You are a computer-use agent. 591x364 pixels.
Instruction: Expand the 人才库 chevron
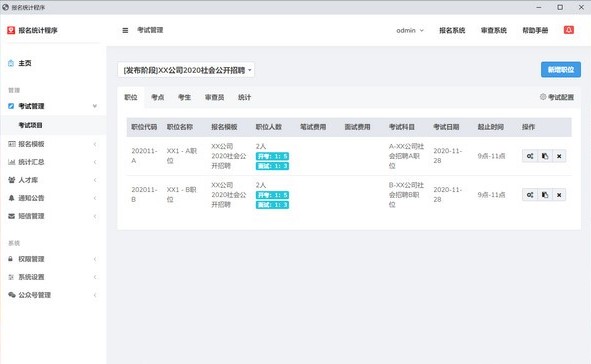click(95, 180)
